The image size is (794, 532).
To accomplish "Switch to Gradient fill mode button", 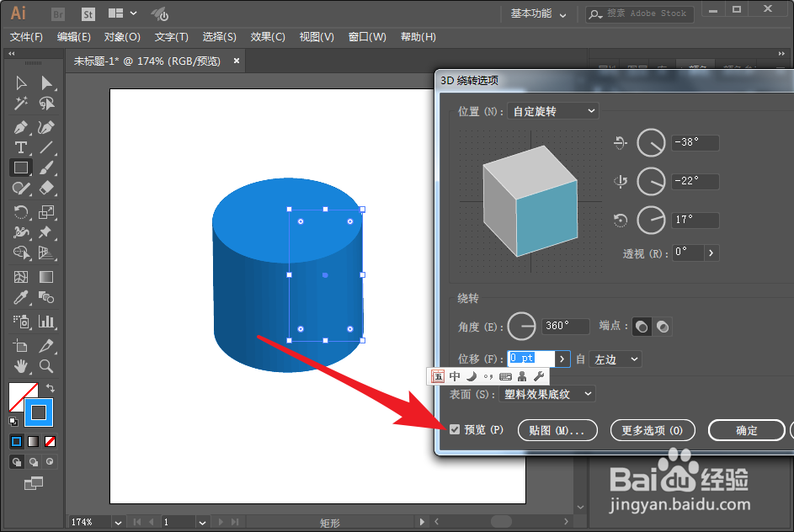I will point(34,441).
